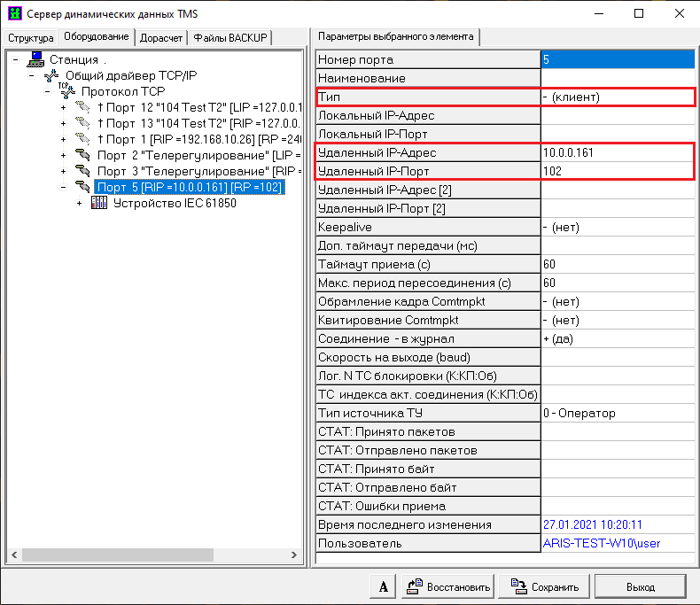The width and height of the screenshot is (700, 605).
Task: Click the Port 2 connector icon
Action: pyautogui.click(x=82, y=155)
